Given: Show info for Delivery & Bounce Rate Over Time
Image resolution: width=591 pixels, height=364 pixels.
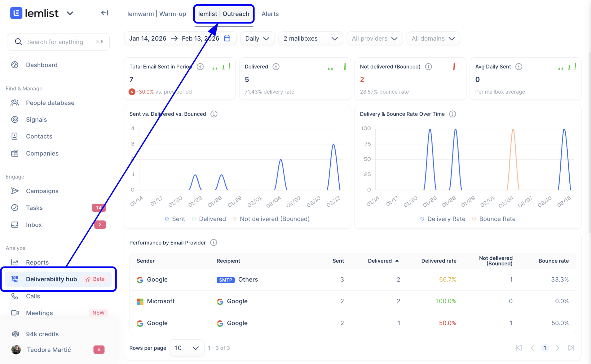Looking at the screenshot, I should (453, 114).
